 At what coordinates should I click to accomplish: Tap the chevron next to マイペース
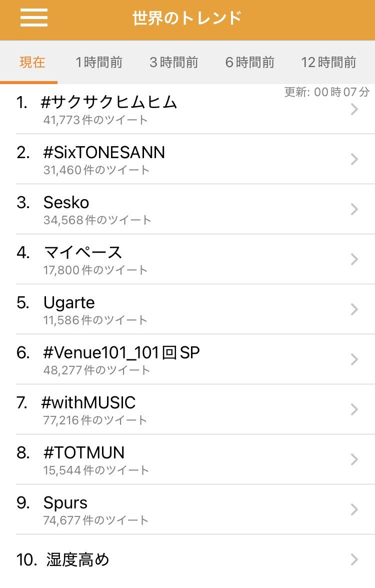pyautogui.click(x=354, y=259)
